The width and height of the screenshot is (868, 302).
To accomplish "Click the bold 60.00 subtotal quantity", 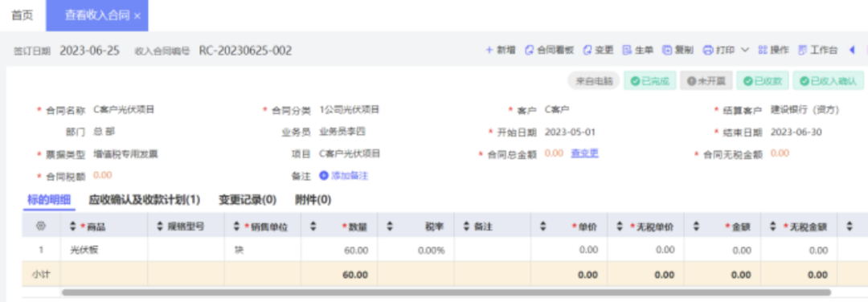I will click(355, 274).
